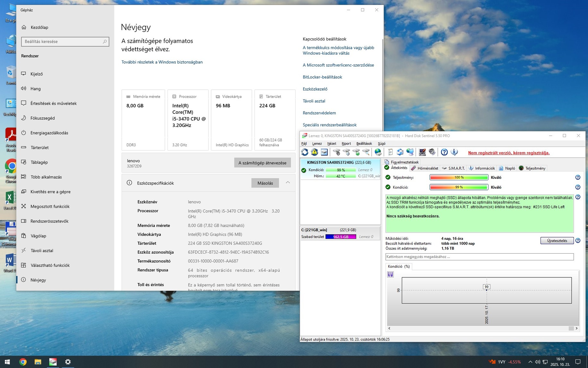Collapse the Eszközspecifikációk section with the chevron
Screen dimensions: 588x368
288,183
